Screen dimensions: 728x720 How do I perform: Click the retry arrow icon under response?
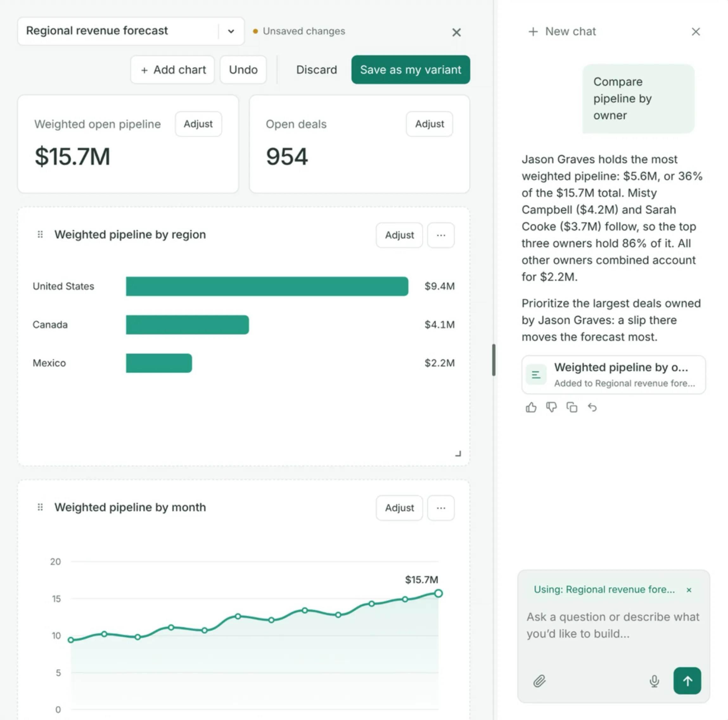pyautogui.click(x=592, y=407)
